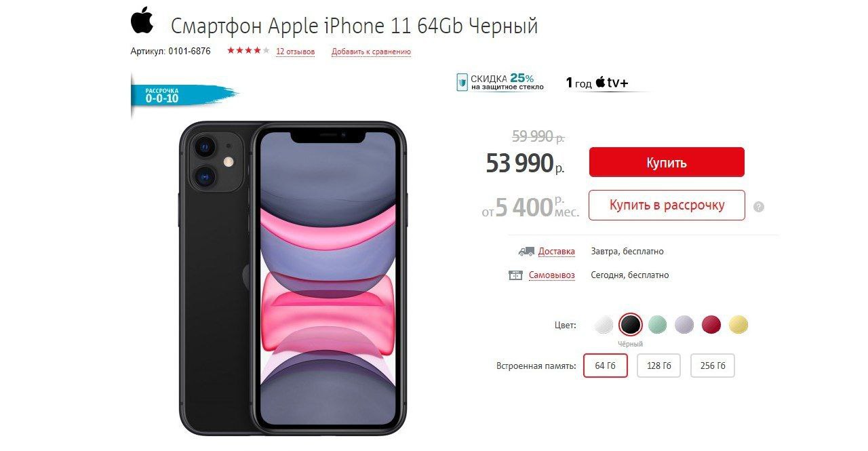Choose the yellow color swatch

pos(738,325)
